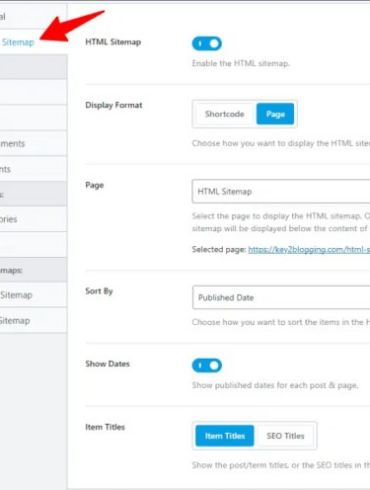Screen dimensions: 370x490
Task: Open the key2blogging selected page link
Action: coord(309,250)
